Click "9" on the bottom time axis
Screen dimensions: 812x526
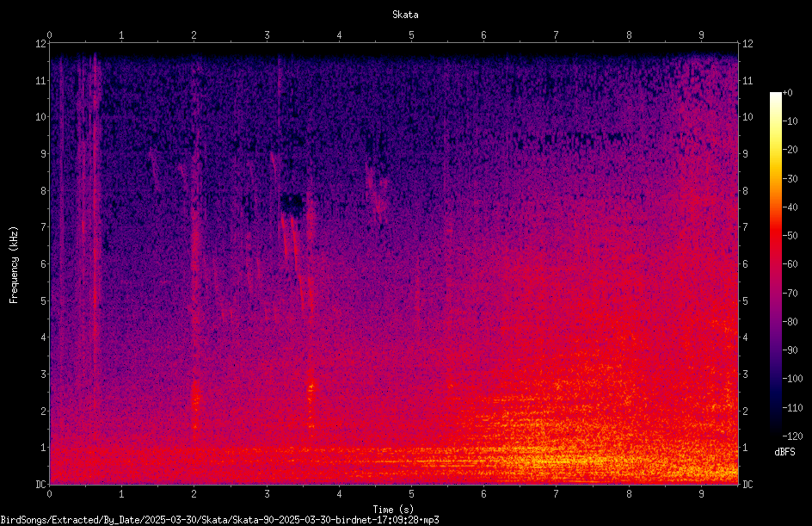701,494
